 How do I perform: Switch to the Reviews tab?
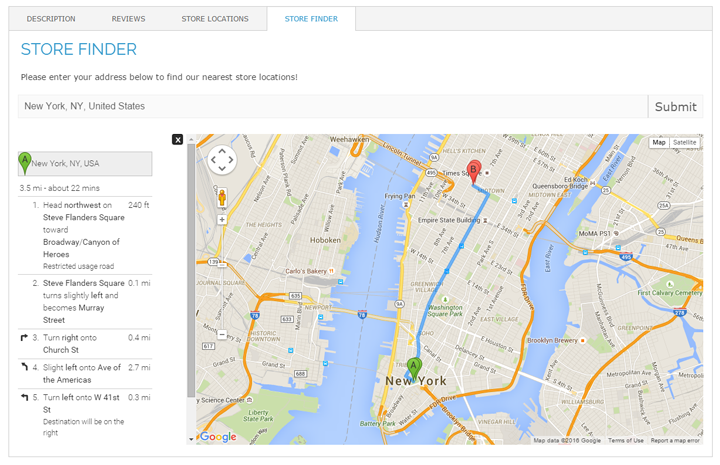[x=128, y=19]
